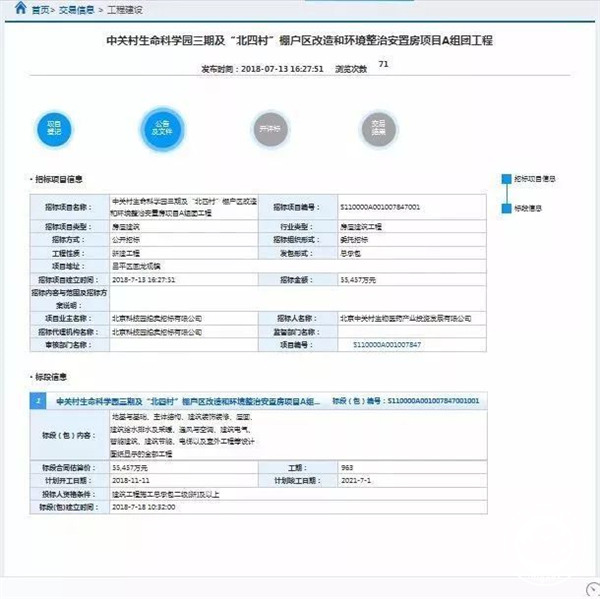Select the 开评标 step circle
Image resolution: width=600 pixels, height=599 pixels.
pyautogui.click(x=270, y=129)
